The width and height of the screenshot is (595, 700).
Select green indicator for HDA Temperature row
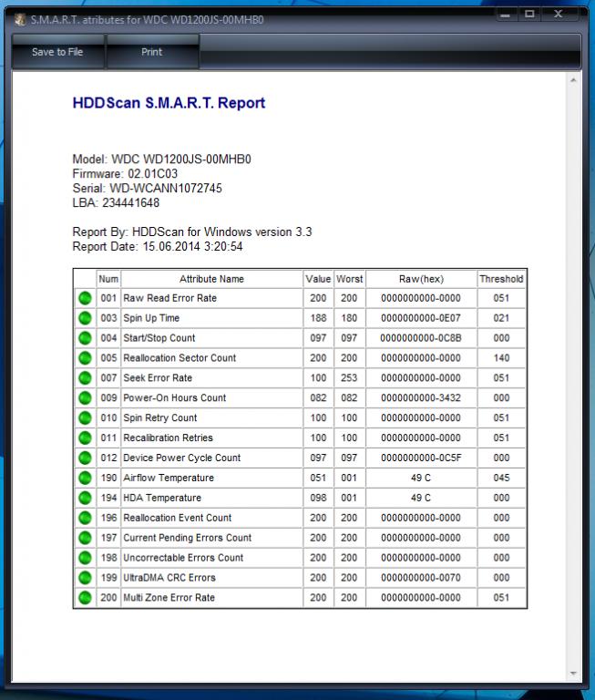[85, 498]
